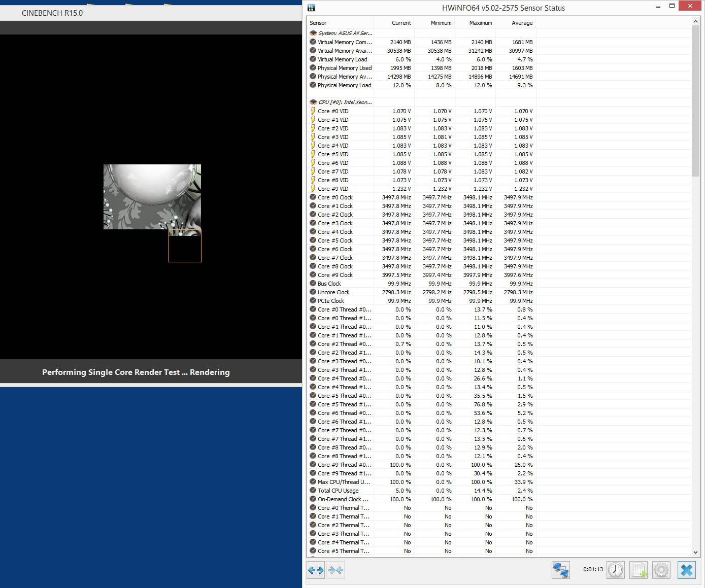This screenshot has width=705, height=588.
Task: Select the Core #3 VID row label
Action: click(333, 136)
